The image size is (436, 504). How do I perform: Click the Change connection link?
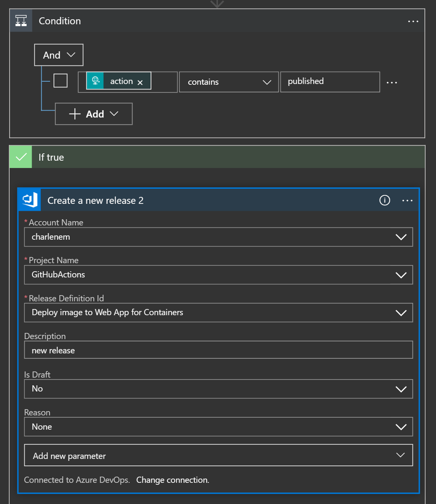173,480
